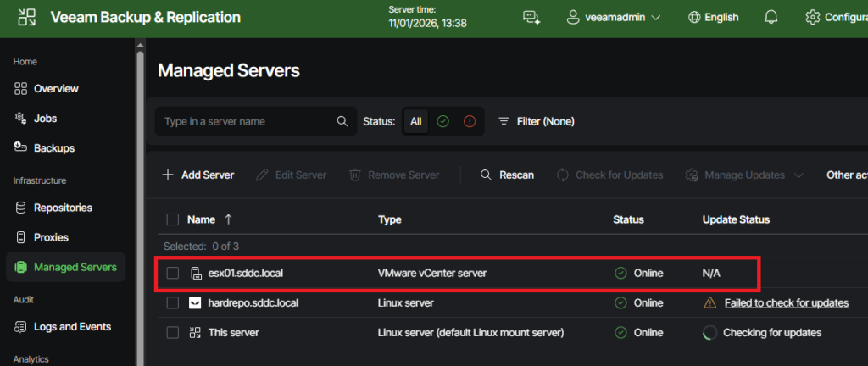The height and width of the screenshot is (366, 868).
Task: Click the Manage Updates button
Action: click(743, 175)
